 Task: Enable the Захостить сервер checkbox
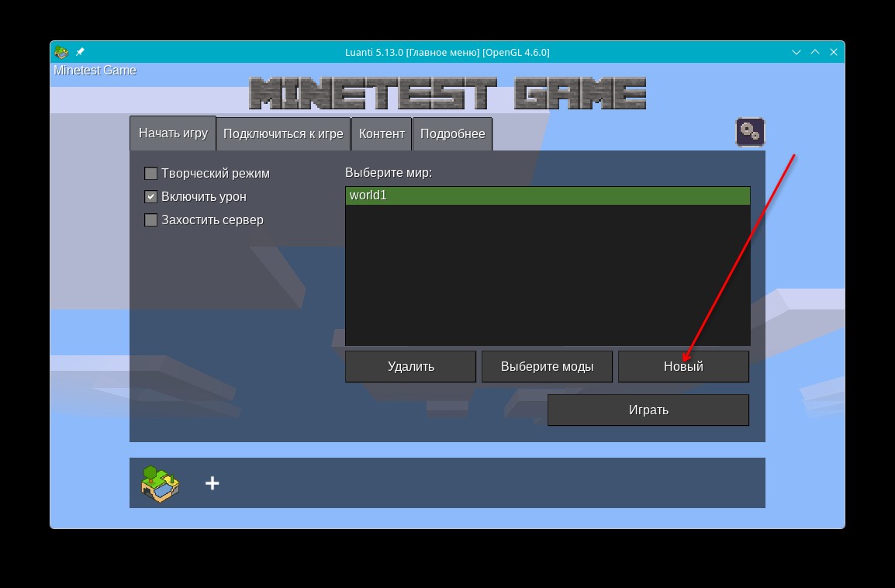(x=150, y=220)
